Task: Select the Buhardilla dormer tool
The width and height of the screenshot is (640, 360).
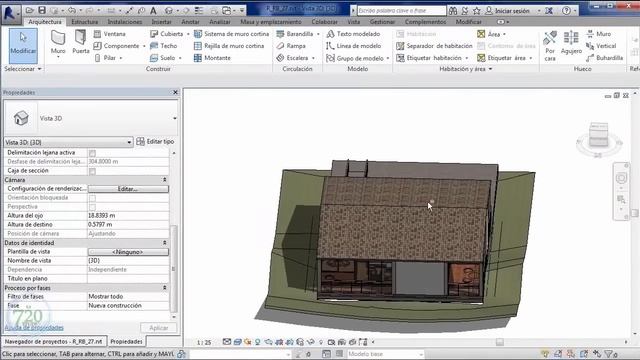Action: [604, 58]
